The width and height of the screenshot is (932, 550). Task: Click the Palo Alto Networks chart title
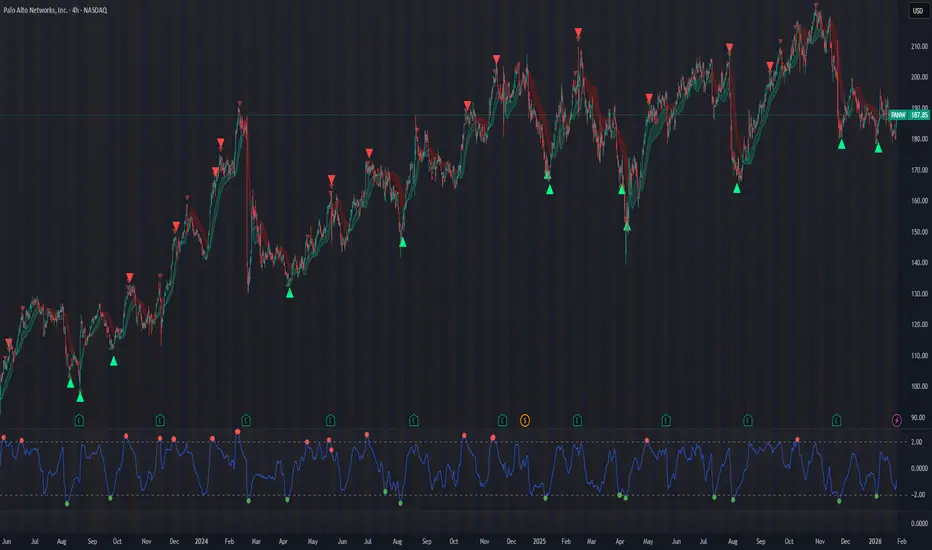click(55, 10)
